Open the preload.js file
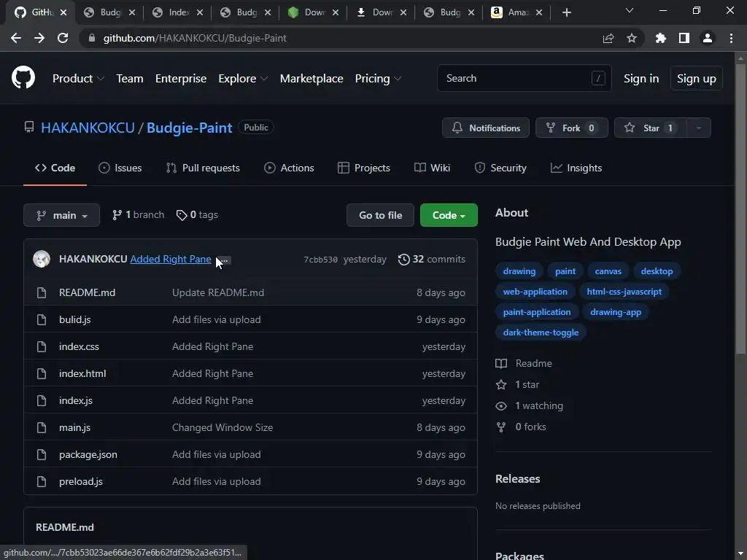 coord(81,481)
